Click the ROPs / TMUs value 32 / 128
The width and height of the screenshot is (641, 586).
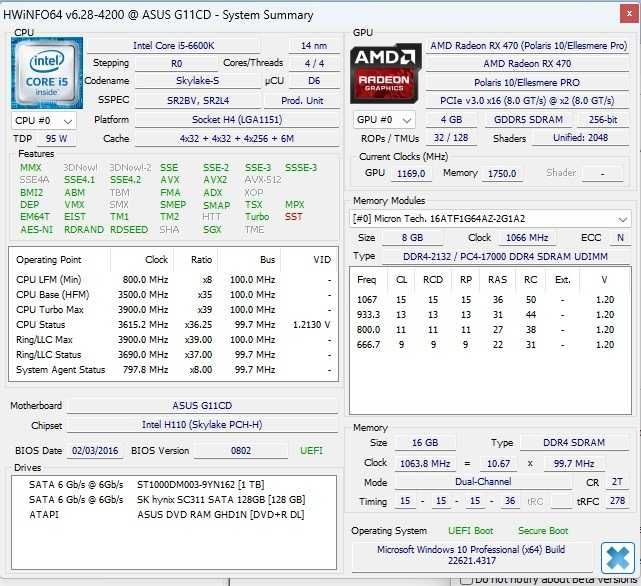(x=451, y=138)
